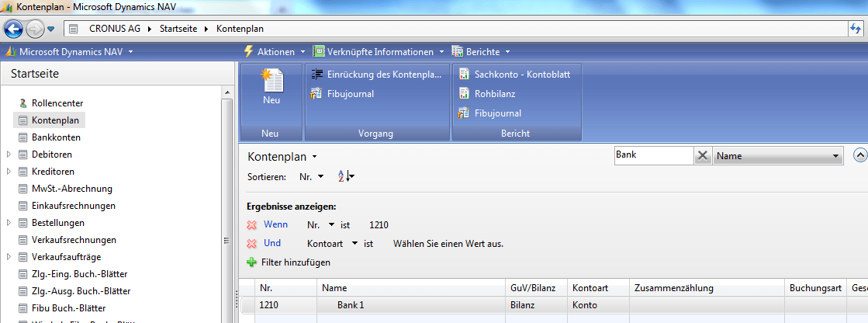Open Fibujournal in the Bericht group
This screenshot has width=868, height=323.
[x=490, y=113]
